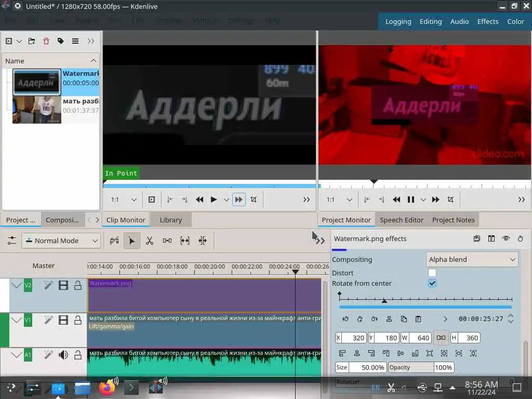Select the spacer tool in the timeline toolbar

coord(167,241)
